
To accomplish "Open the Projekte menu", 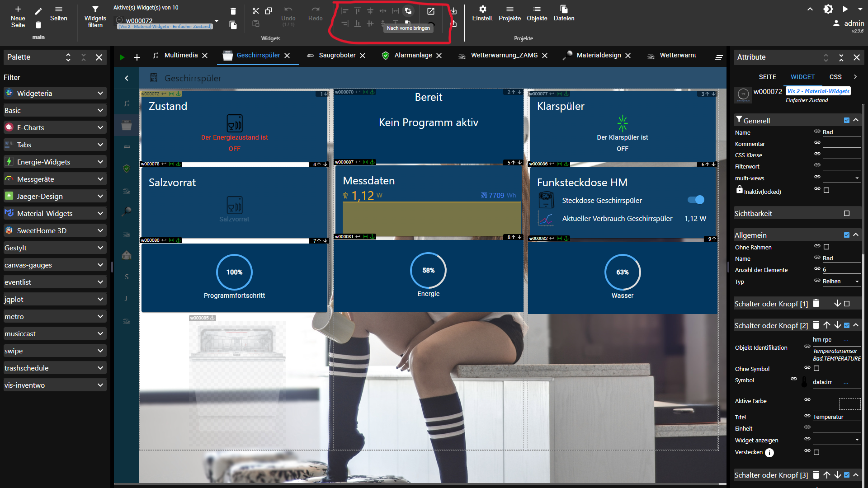I will 509,14.
